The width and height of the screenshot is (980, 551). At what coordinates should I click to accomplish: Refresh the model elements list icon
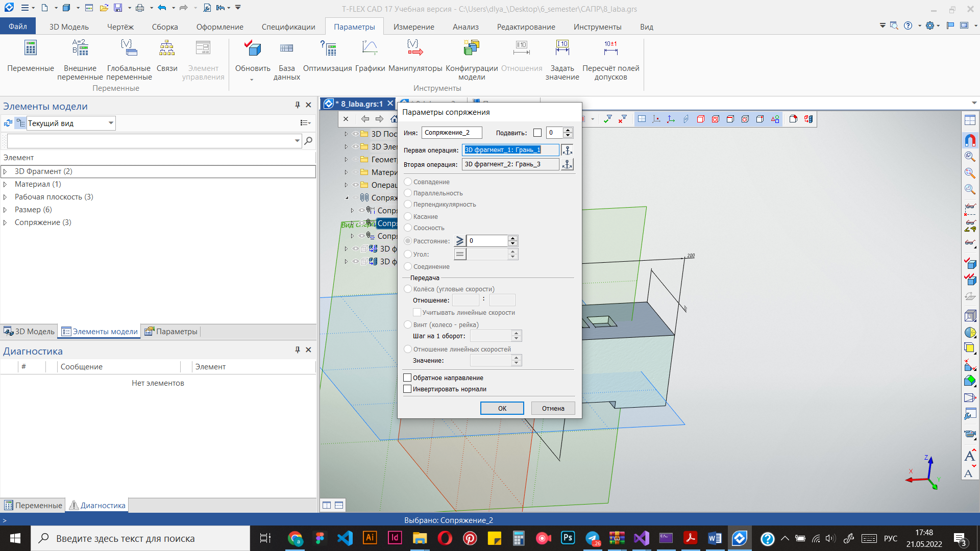tap(8, 123)
